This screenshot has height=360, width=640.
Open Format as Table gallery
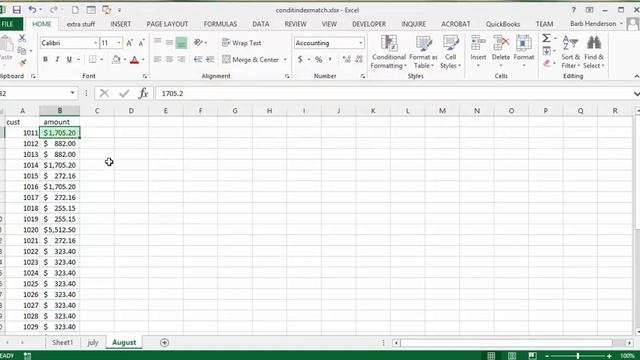[x=423, y=52]
